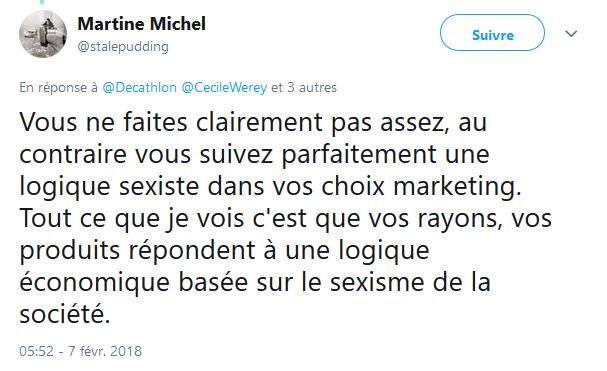Open Martine Michel's profile picture
This screenshot has width=607, height=371.
pyautogui.click(x=43, y=34)
